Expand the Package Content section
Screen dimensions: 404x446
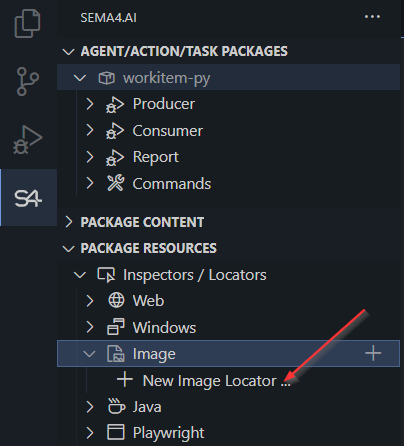[68, 222]
